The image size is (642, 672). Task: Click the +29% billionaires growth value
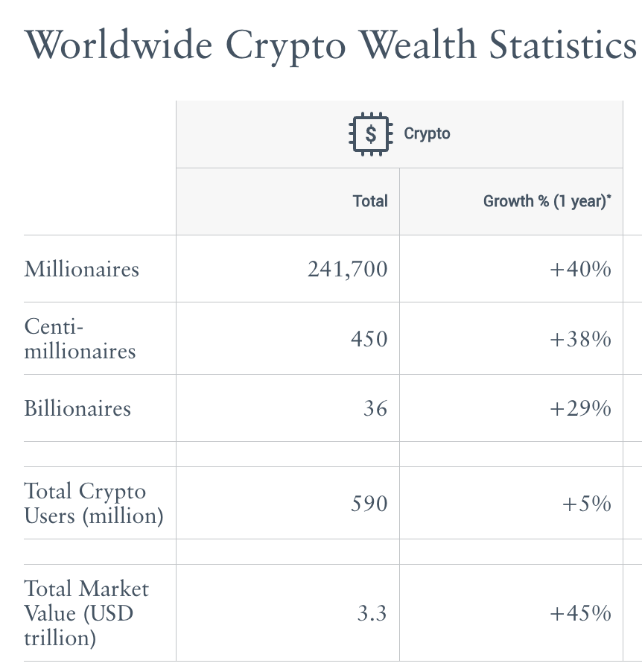click(x=580, y=408)
